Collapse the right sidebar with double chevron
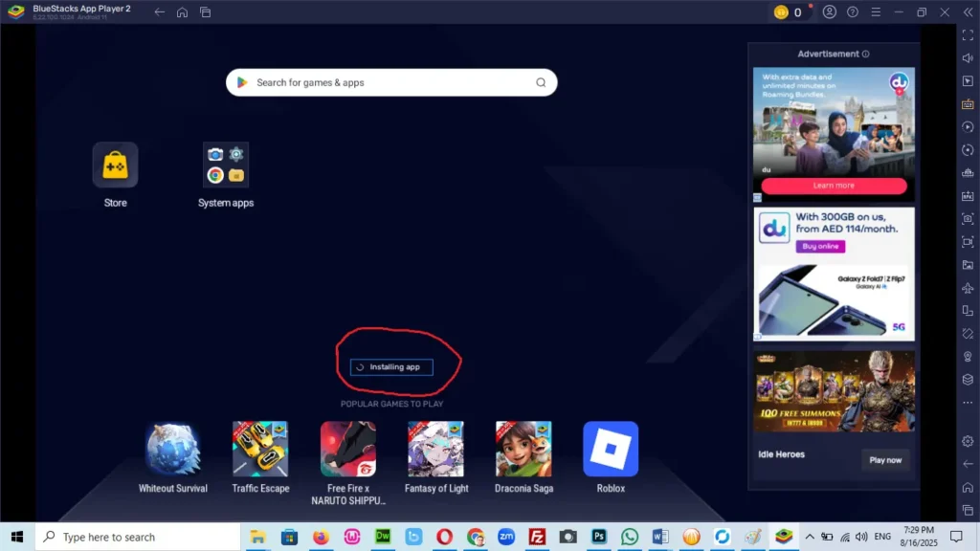Image resolution: width=980 pixels, height=551 pixels. pyautogui.click(x=968, y=12)
